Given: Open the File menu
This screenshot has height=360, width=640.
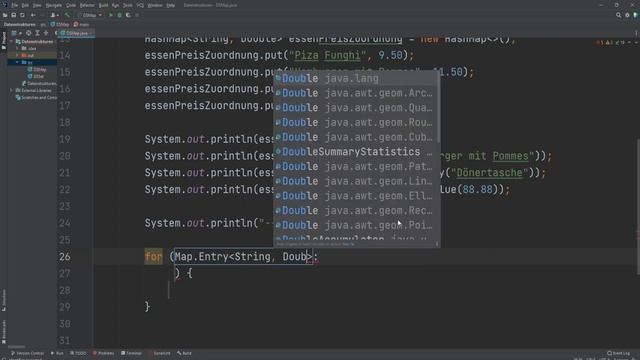Looking at the screenshot, I should pos(14,5).
